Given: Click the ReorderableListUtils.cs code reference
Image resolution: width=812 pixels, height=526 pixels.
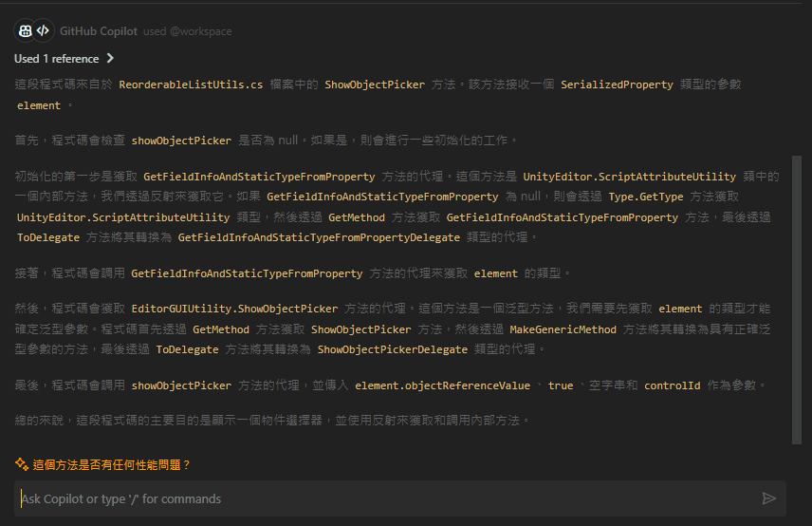Looking at the screenshot, I should pos(191,85).
